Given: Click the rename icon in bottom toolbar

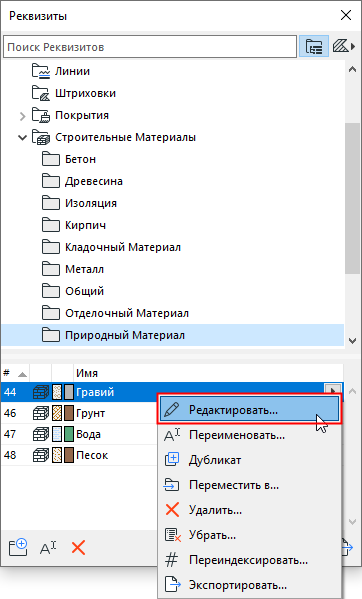Looking at the screenshot, I should click(x=48, y=548).
